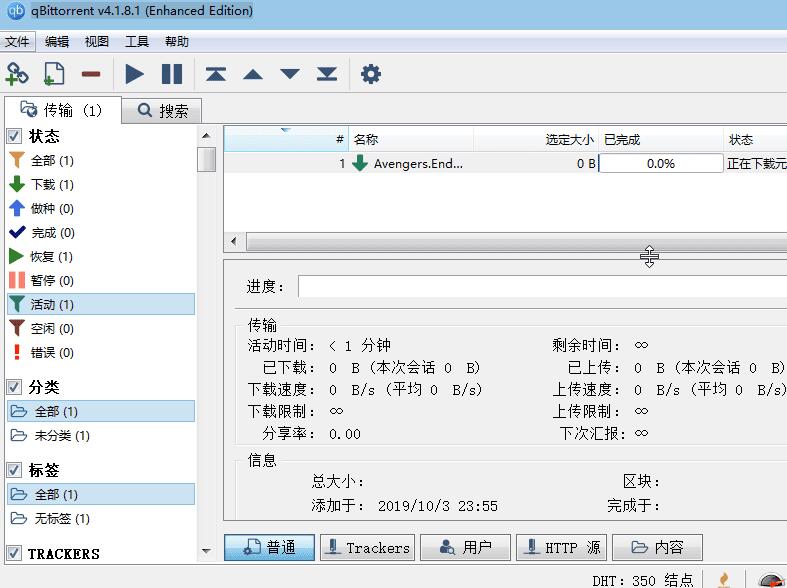Image resolution: width=787 pixels, height=588 pixels.
Task: Select the 无标签 (1) tag filter
Action: (x=100, y=518)
